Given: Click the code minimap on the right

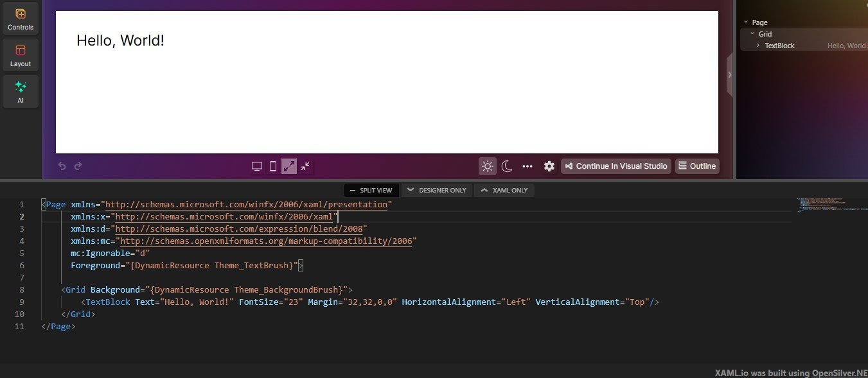Looking at the screenshot, I should coord(831,204).
